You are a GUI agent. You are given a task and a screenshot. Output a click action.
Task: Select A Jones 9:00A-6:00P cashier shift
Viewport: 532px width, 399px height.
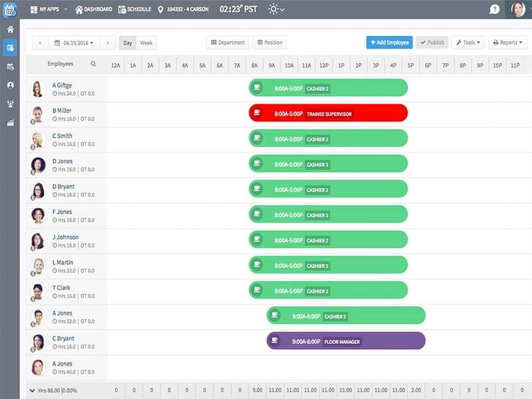346,315
